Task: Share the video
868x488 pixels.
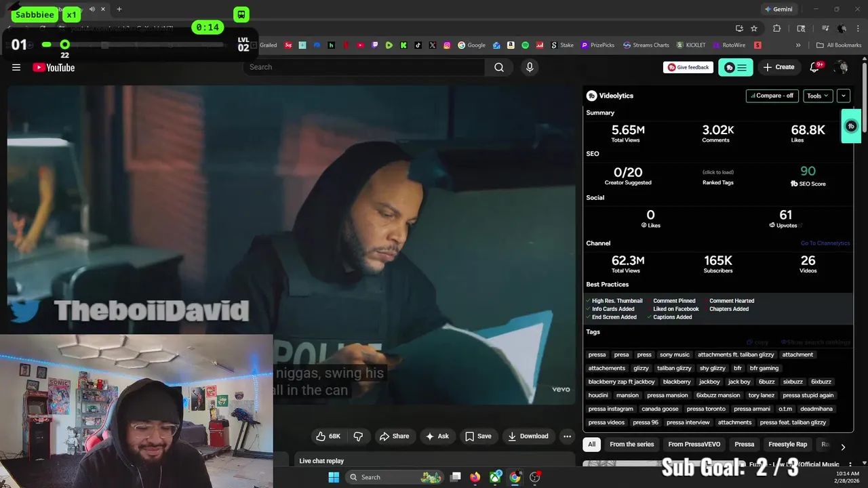Action: tap(394, 436)
